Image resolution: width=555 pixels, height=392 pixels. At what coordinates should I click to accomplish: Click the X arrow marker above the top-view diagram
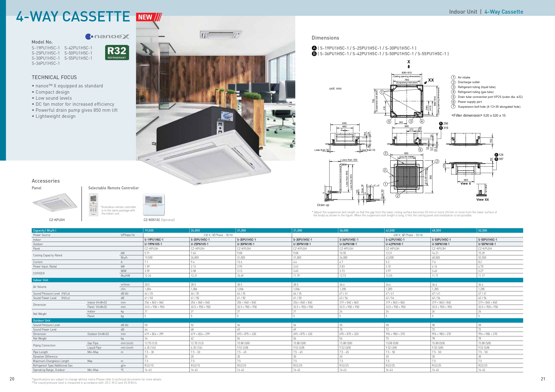coord(409,64)
